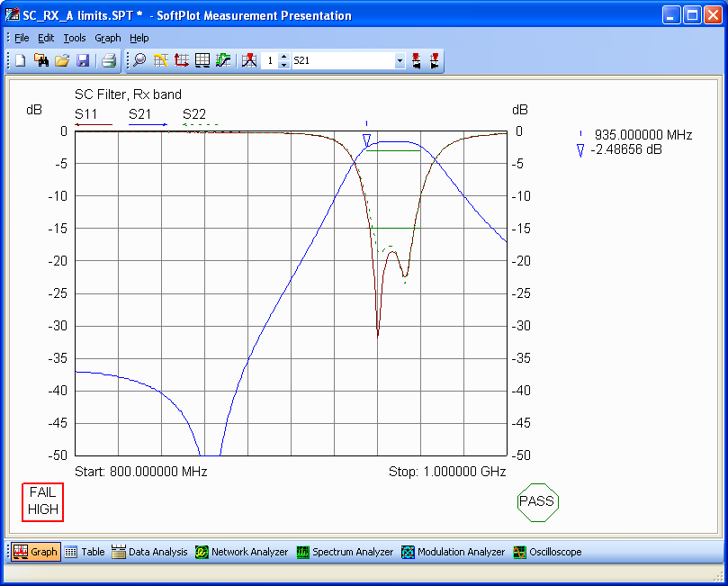Open the Spectrum Analyzer view
This screenshot has height=586, width=728.
pyautogui.click(x=345, y=552)
